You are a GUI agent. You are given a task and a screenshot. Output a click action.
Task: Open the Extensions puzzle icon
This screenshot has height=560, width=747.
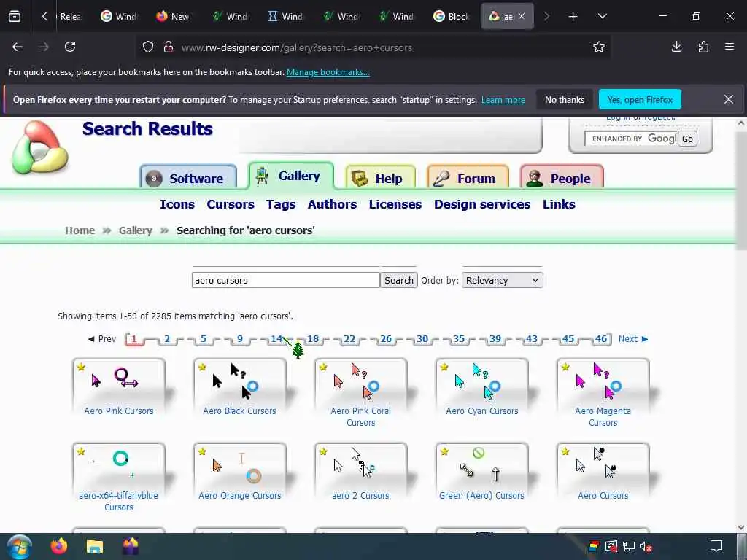(703, 47)
